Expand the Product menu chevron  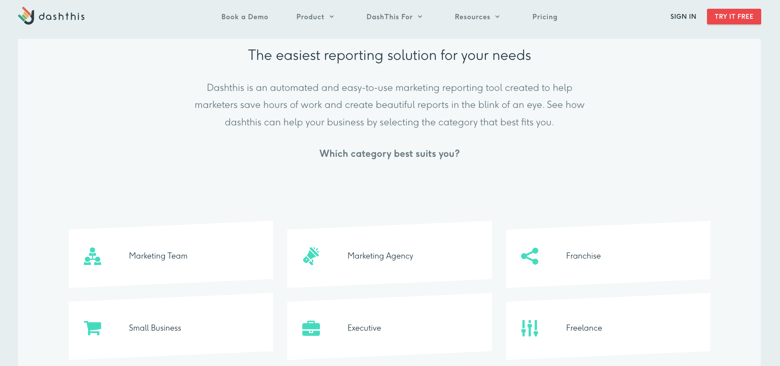pyautogui.click(x=332, y=17)
